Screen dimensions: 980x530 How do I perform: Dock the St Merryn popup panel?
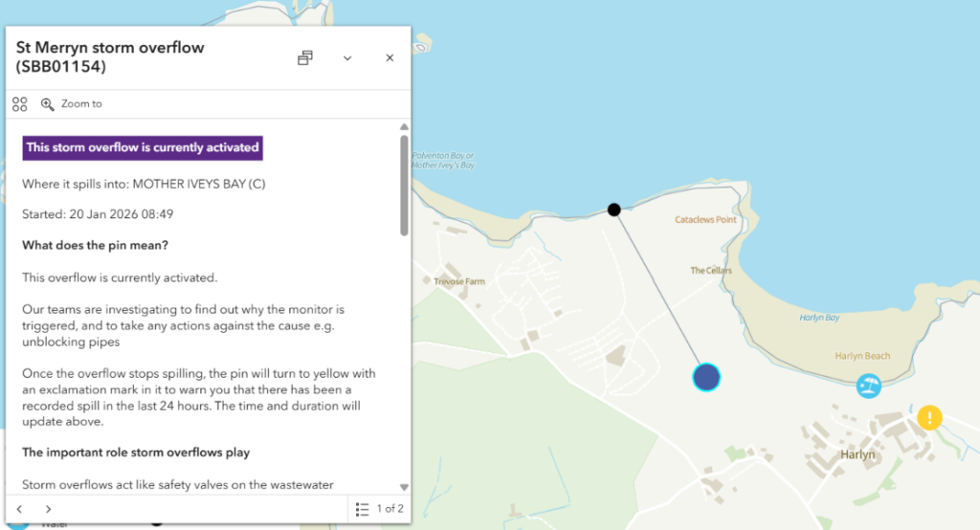(x=305, y=58)
